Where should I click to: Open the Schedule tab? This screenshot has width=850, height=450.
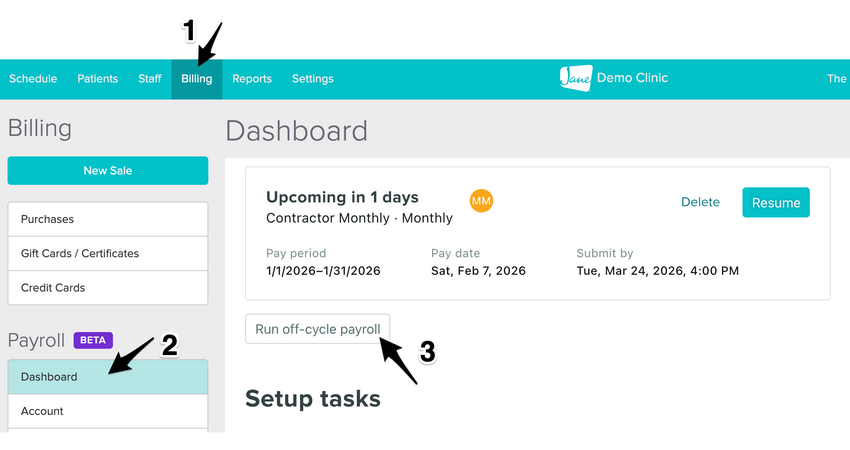pos(33,79)
